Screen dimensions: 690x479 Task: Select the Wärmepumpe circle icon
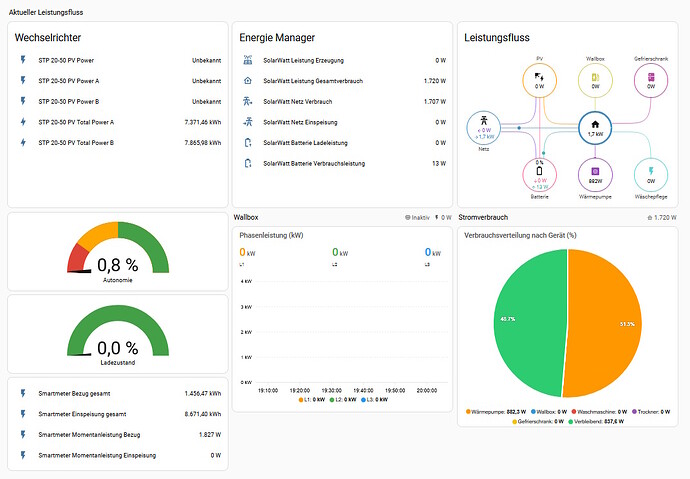point(595,174)
